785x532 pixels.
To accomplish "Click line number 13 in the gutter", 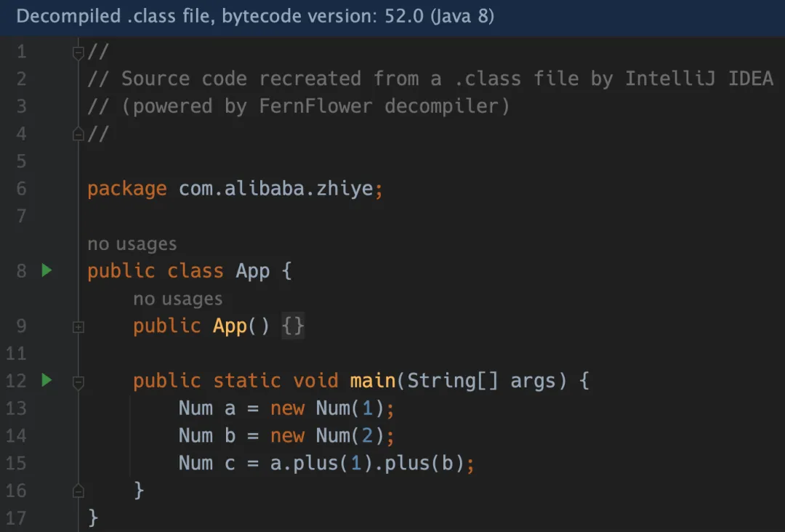I will tap(16, 408).
